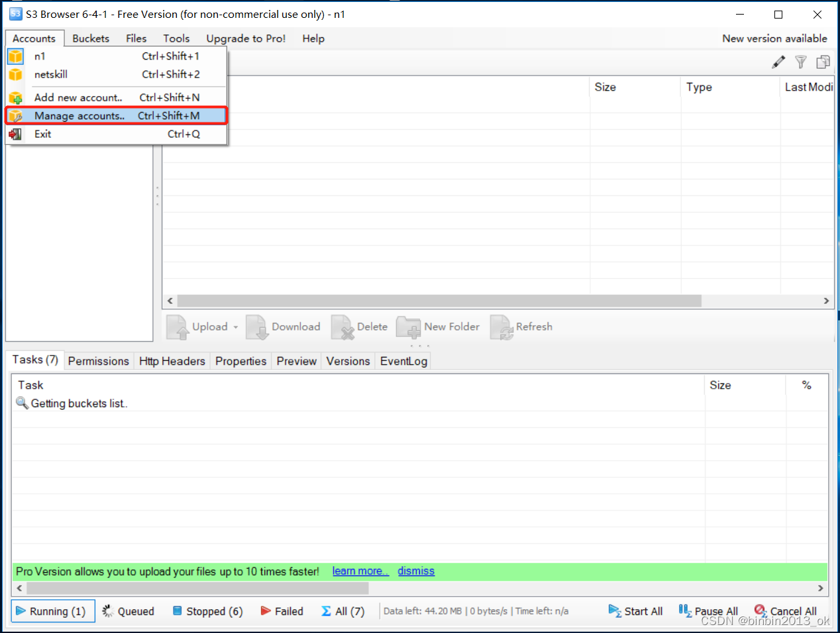The width and height of the screenshot is (840, 633).
Task: Click Data left: 44.20 MB status text
Action: point(423,611)
